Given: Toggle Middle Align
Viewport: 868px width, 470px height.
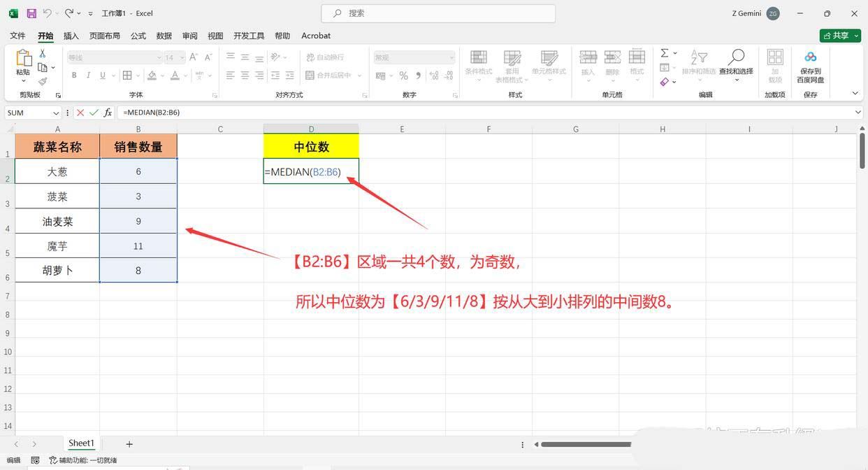Looking at the screenshot, I should 245,57.
